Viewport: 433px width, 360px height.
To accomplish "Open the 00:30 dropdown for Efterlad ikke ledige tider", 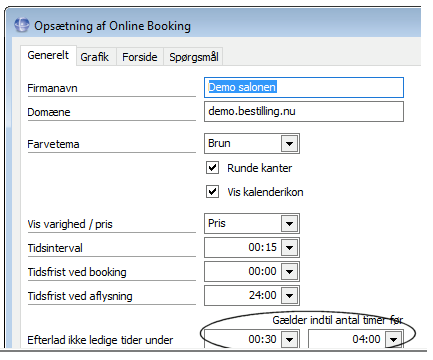I will (289, 340).
